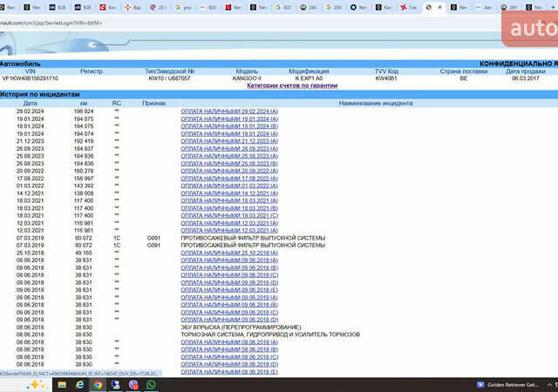Open ОПЛАТА НАЛИЧНЫМИ 14.12.2021 (A) link
This screenshot has width=558, height=392.
pos(228,193)
